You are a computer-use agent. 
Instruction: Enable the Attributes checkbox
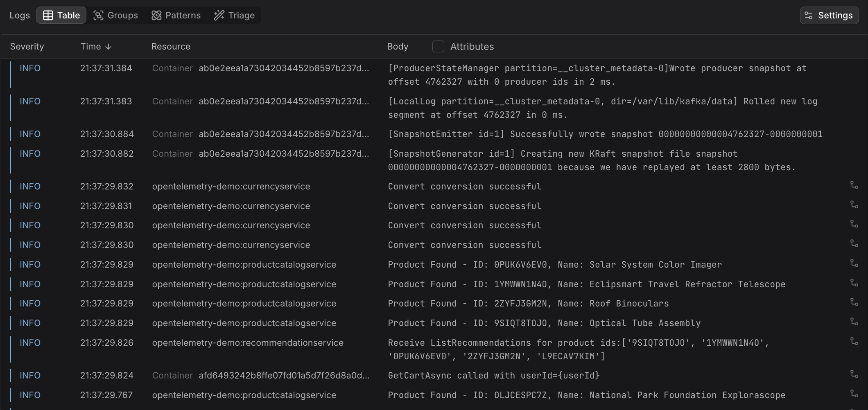click(438, 46)
